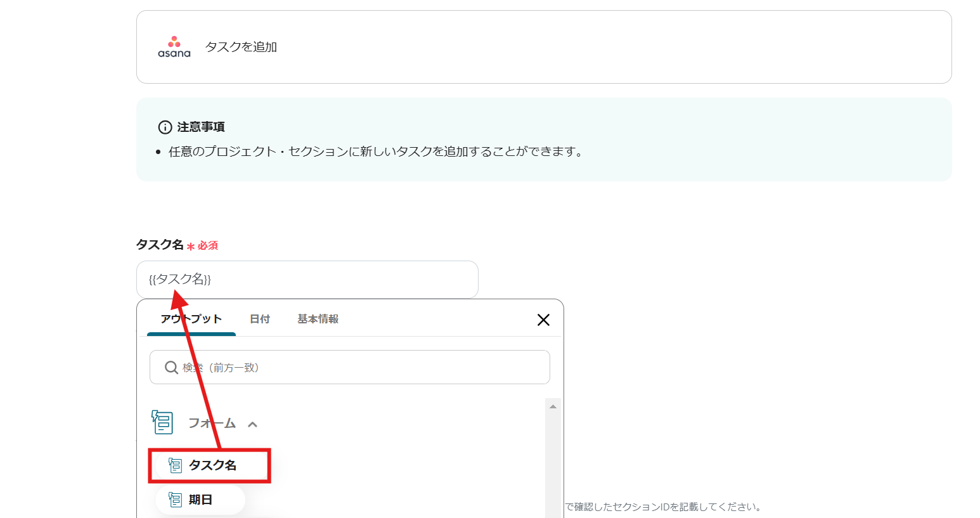Click the タスクを追加 action header
980x518 pixels.
(x=241, y=47)
